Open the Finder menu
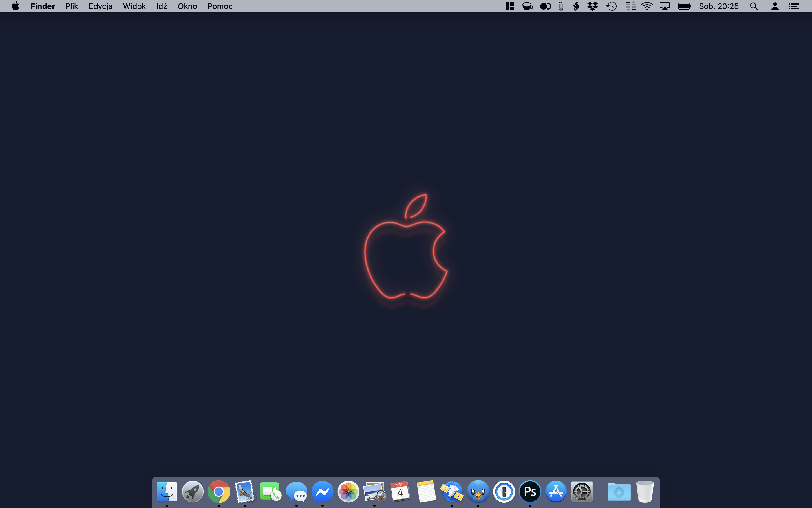The image size is (812, 508). (43, 6)
